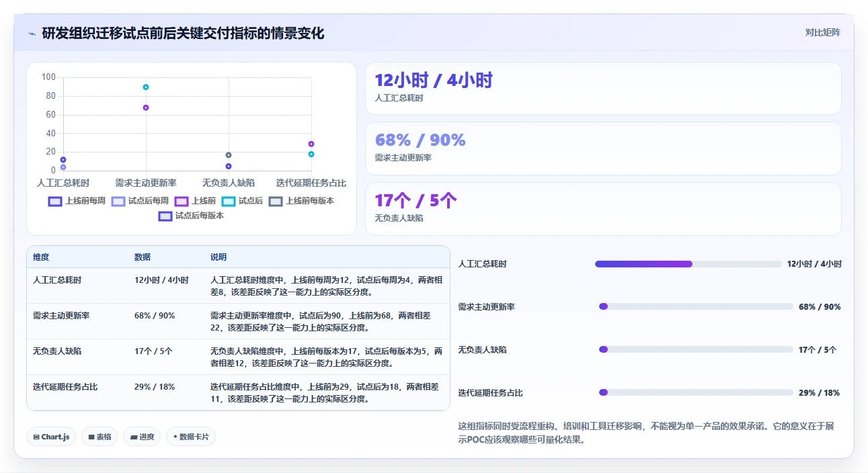Click the description mentioning 两者相差8

[x=326, y=286]
